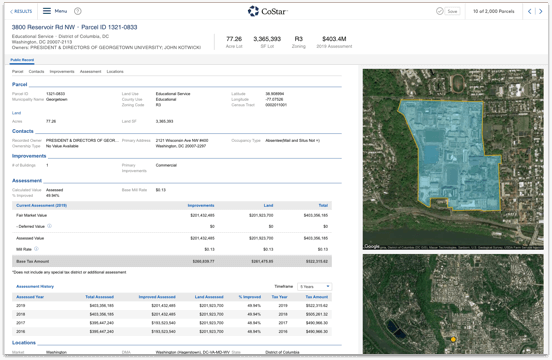Screen dimensions: 552x360
Task: Jump to the Locations section link
Action: [x=115, y=71]
